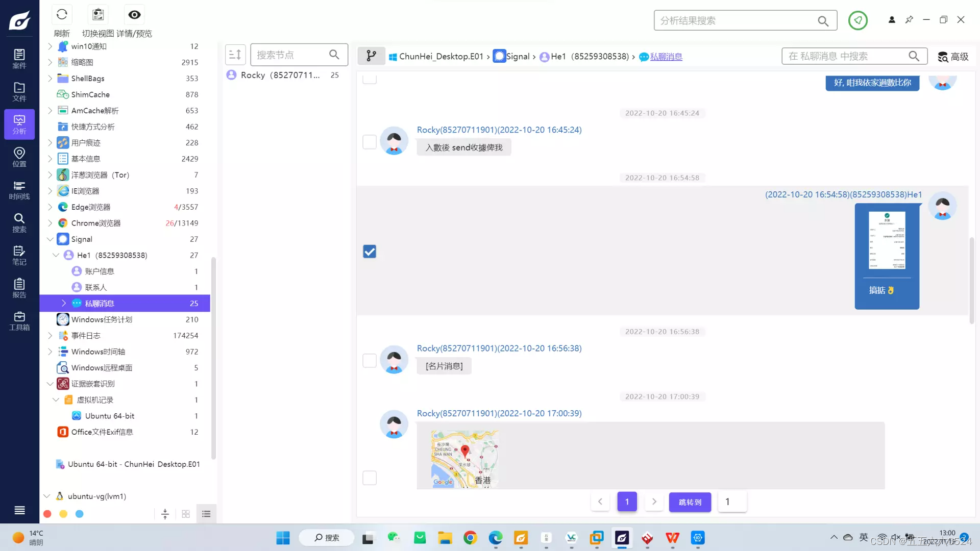Click the sort nodes icon beside 搜索节点
The image size is (980, 551).
(x=235, y=55)
